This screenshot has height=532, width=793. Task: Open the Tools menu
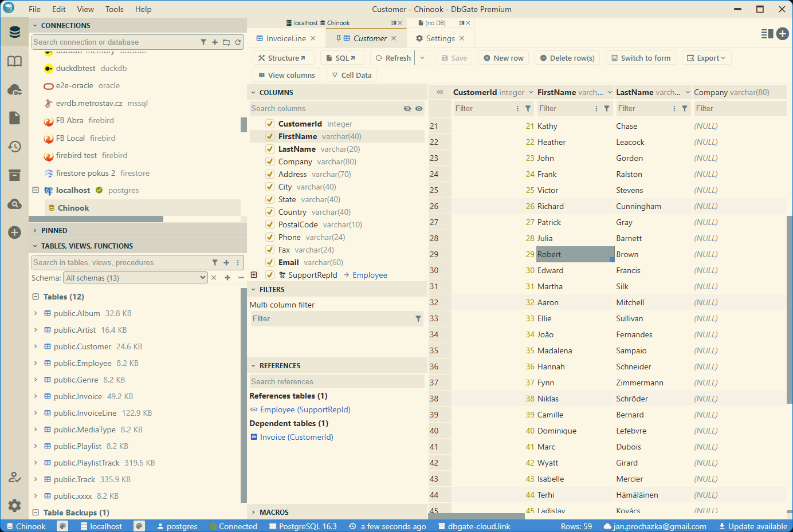point(114,9)
